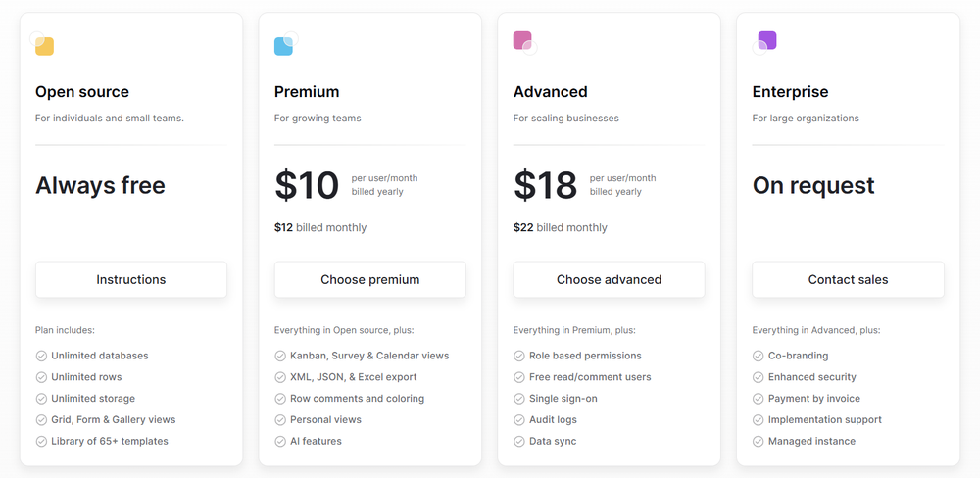
Task: Click Role based permissions feature text
Action: pos(585,356)
